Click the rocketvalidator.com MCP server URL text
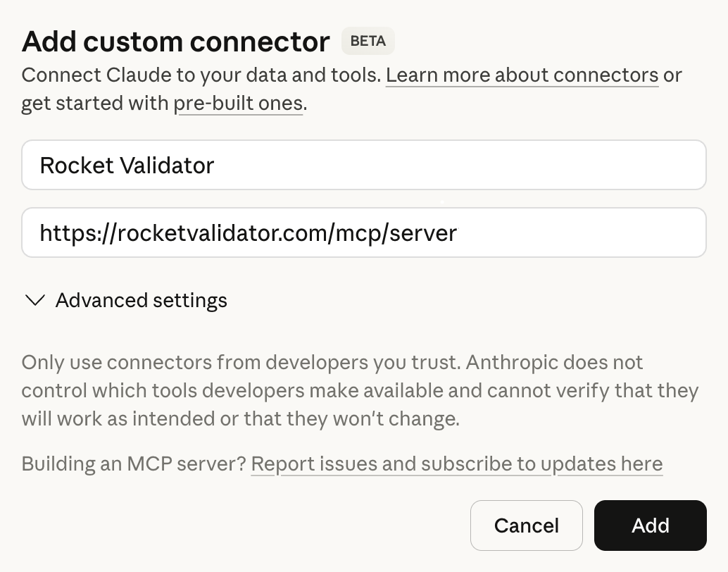Image resolution: width=728 pixels, height=572 pixels. [249, 232]
